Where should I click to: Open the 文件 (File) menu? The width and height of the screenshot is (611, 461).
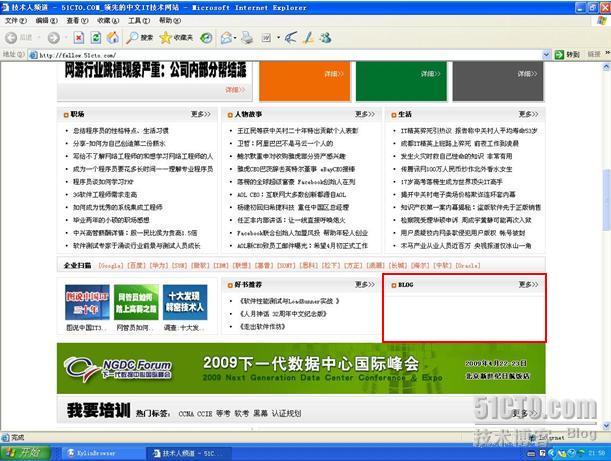[x=16, y=20]
